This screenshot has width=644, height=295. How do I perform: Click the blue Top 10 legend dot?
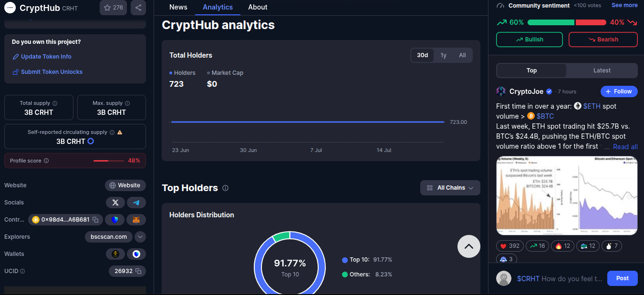pyautogui.click(x=345, y=260)
